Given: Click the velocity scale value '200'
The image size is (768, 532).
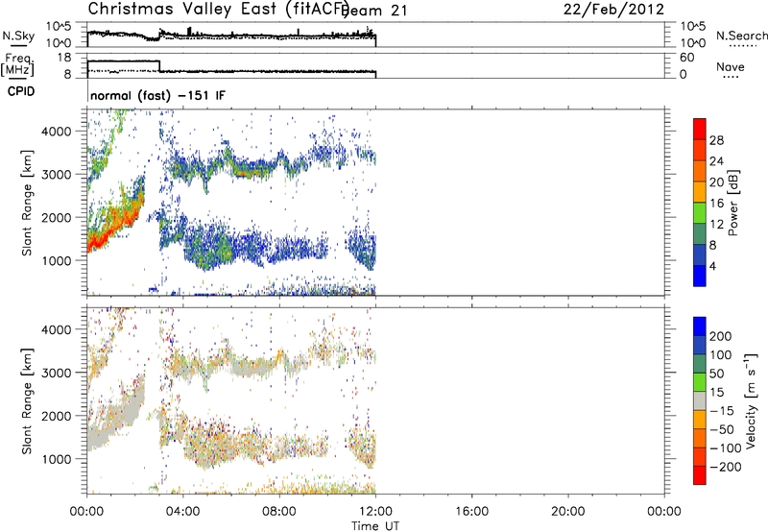Looking at the screenshot, I should 721,336.
